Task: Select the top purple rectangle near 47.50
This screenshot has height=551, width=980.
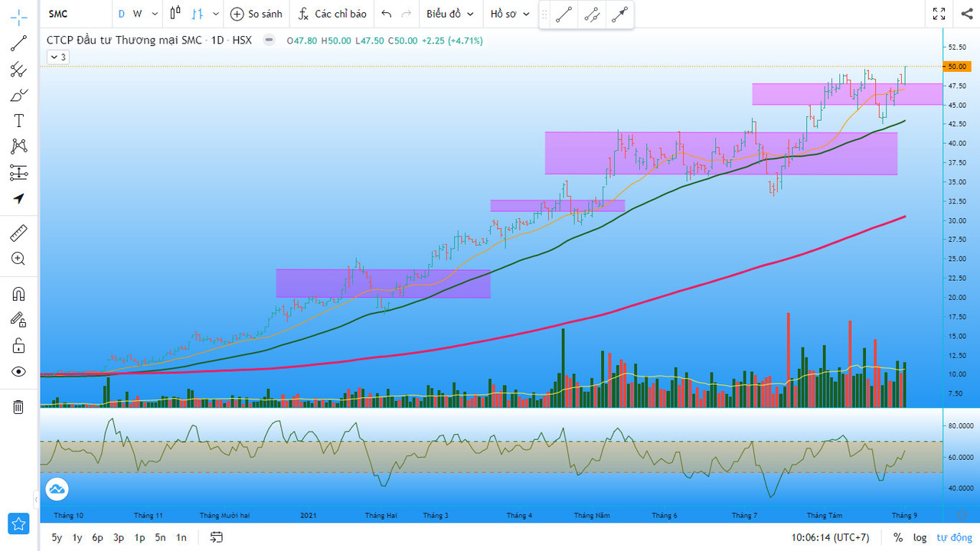Action: [847, 94]
